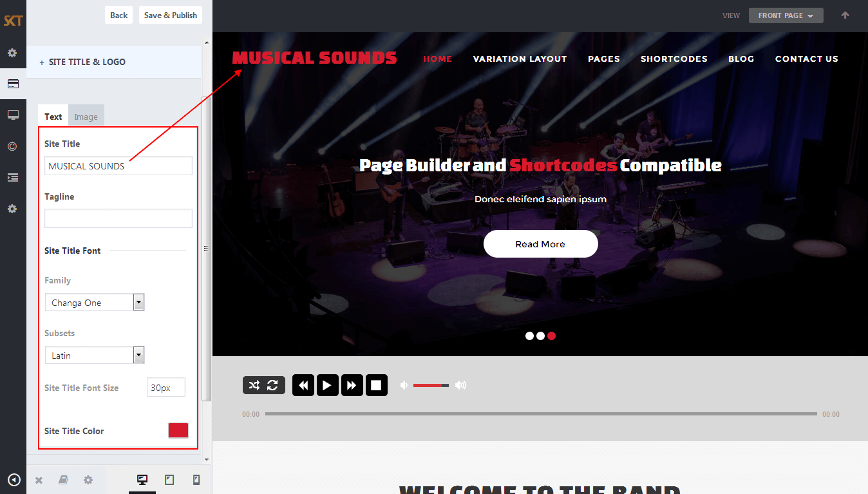Play the audio track

[327, 385]
